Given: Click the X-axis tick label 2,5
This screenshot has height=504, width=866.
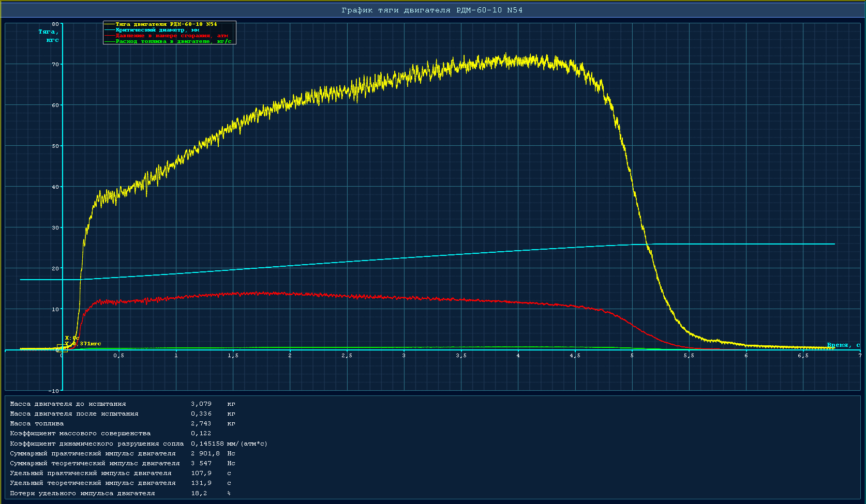Looking at the screenshot, I should pos(347,356).
